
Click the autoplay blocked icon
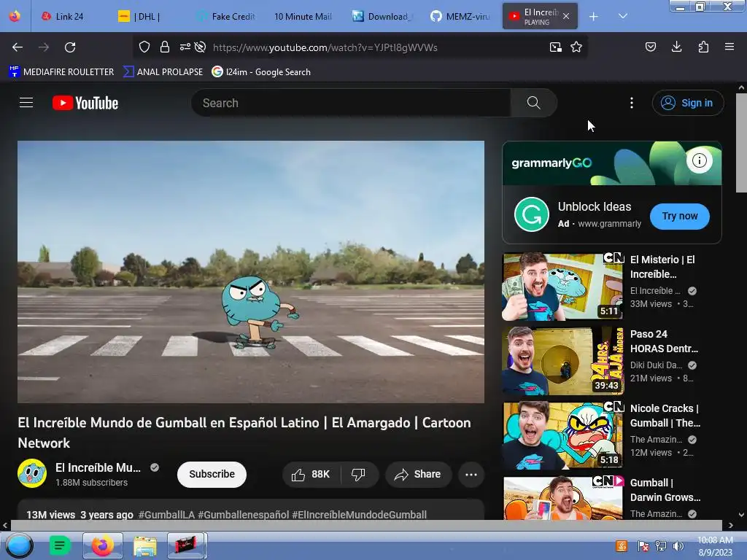pos(201,47)
